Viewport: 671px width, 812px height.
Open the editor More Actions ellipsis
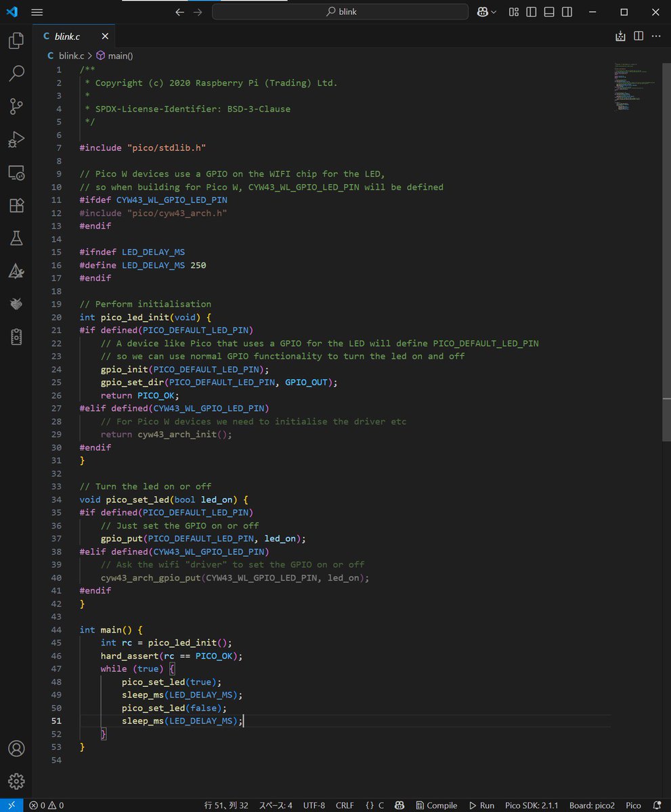click(655, 37)
